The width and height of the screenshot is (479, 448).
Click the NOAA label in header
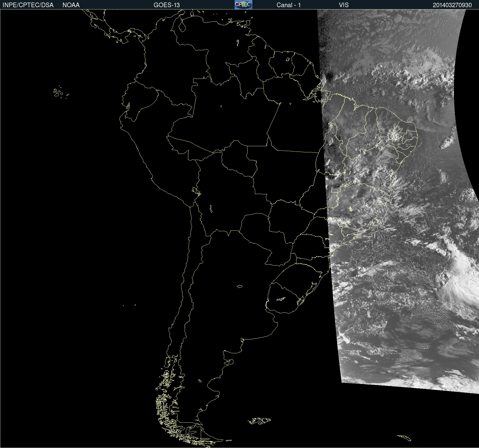tap(71, 5)
